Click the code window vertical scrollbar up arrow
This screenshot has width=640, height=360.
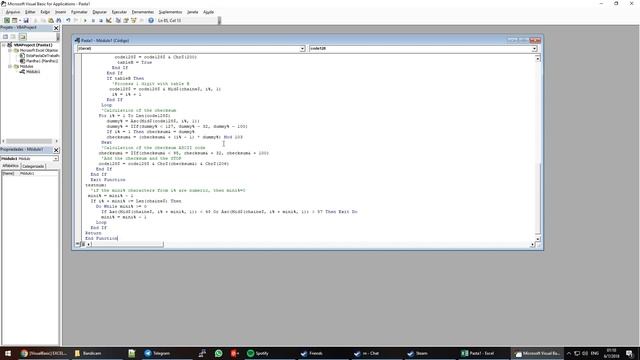[538, 59]
